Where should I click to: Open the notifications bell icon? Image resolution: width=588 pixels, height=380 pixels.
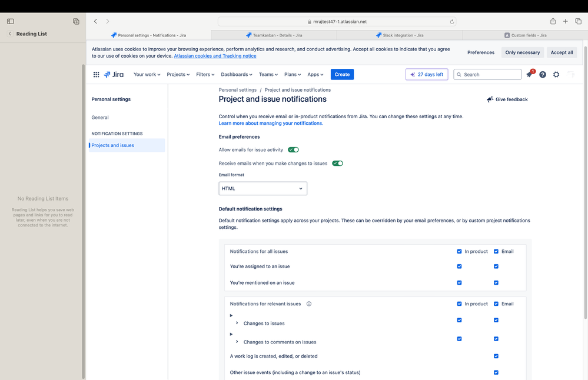click(529, 75)
